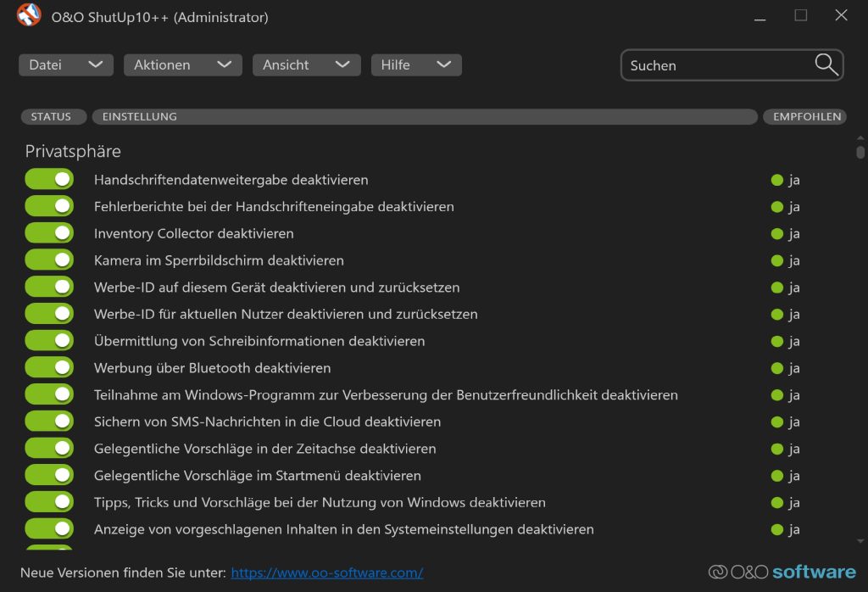The image size is (868, 592).
Task: Select 'Inventory Collector deaktivieren' setting text
Action: [194, 234]
